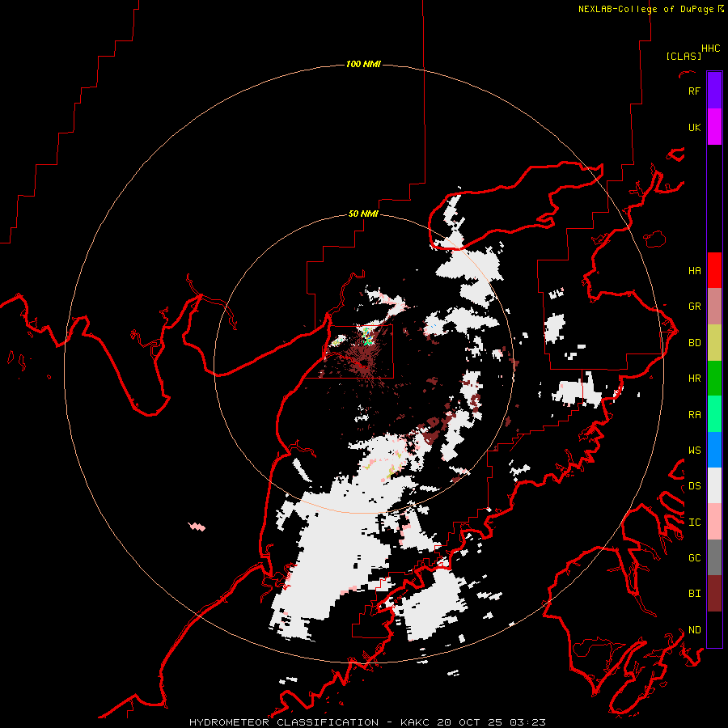The height and width of the screenshot is (728, 728).
Task: Click the UK legend label
Action: [x=694, y=127]
